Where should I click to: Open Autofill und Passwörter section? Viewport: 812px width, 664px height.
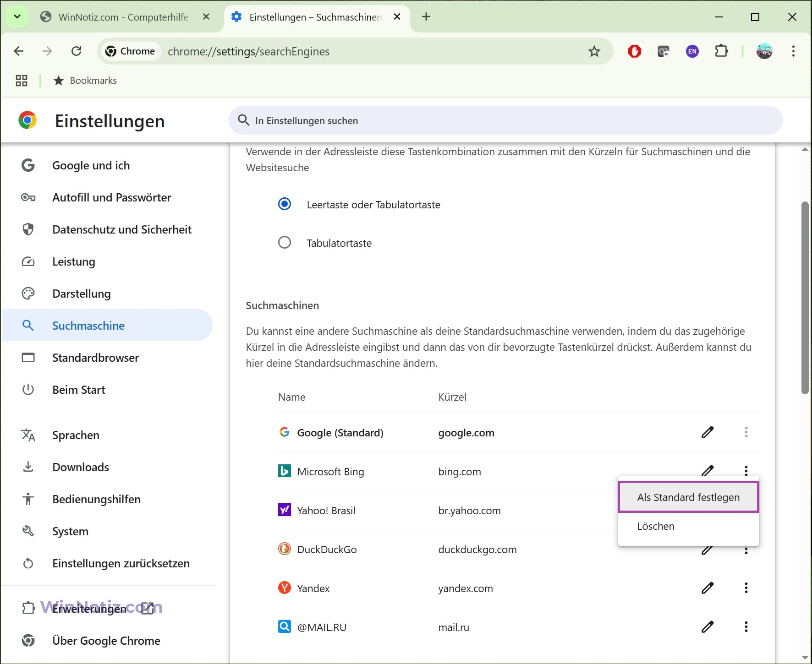pos(107,197)
